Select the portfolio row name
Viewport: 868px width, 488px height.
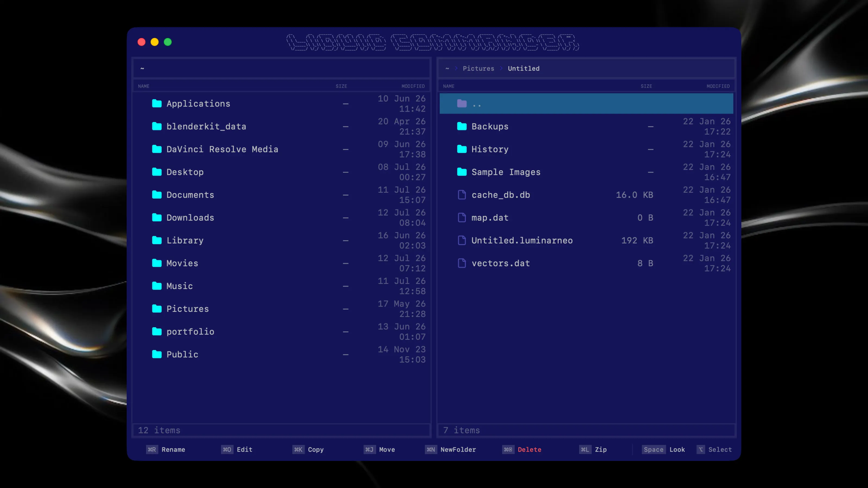point(190,332)
